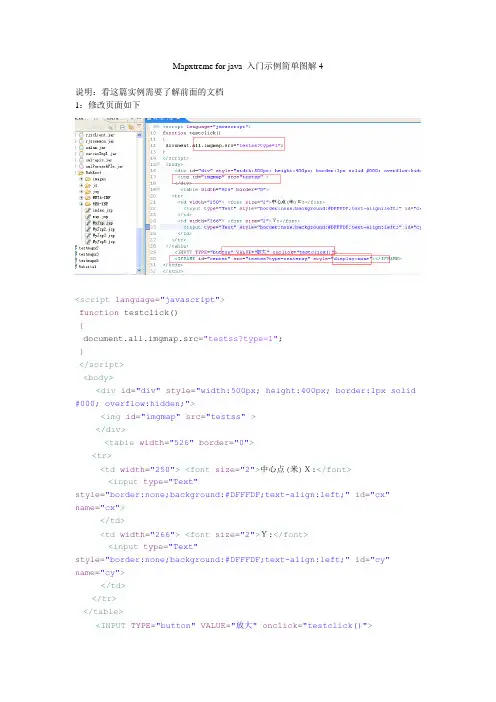
Task: Click the MyJsp3.jsp file icon
Action: click(88, 235)
